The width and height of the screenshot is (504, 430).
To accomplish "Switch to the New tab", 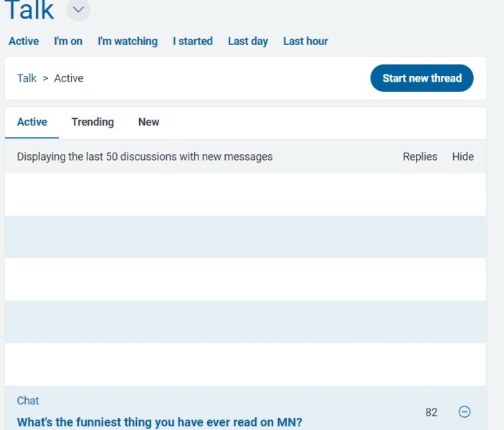I will click(148, 122).
